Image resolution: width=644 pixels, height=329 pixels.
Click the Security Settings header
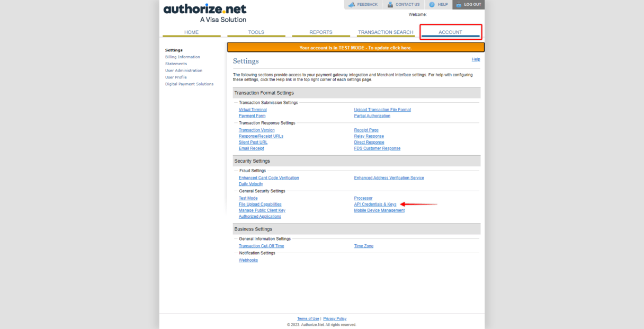point(356,161)
